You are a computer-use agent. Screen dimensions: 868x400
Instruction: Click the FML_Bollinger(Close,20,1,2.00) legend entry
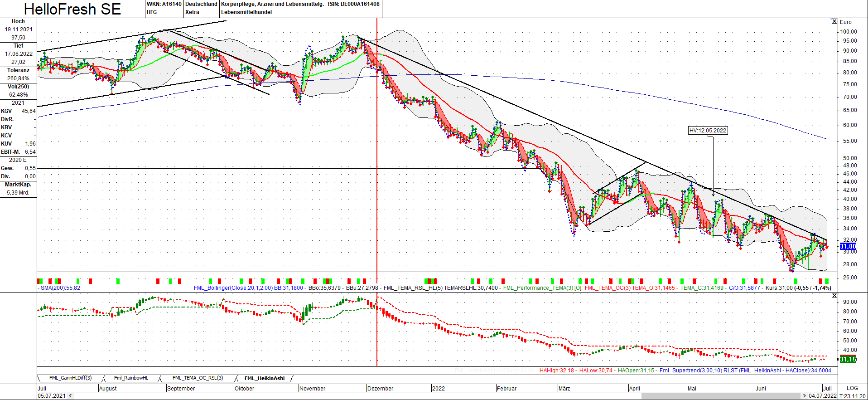click(x=233, y=288)
